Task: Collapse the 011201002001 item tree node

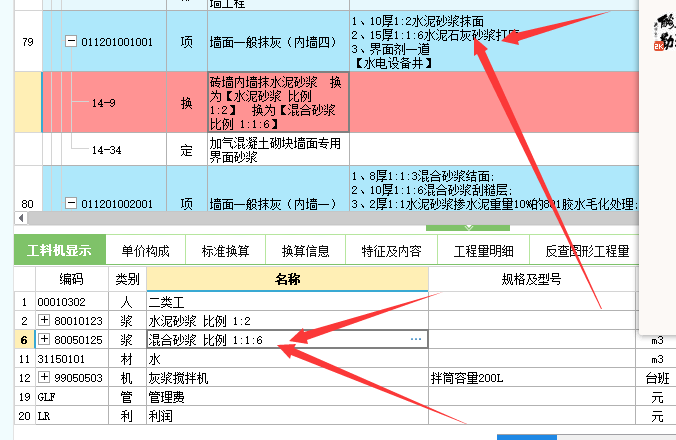Action: pos(71,203)
